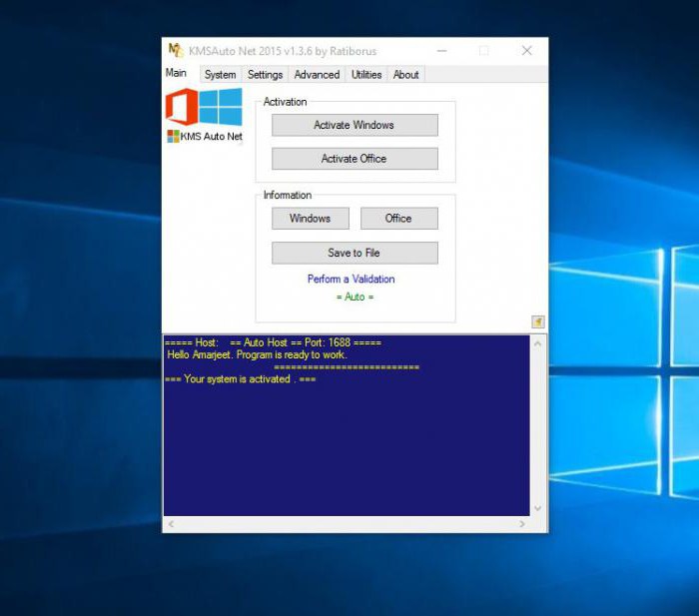Open the About tab
Viewport: 699px width, 616px height.
(x=405, y=75)
